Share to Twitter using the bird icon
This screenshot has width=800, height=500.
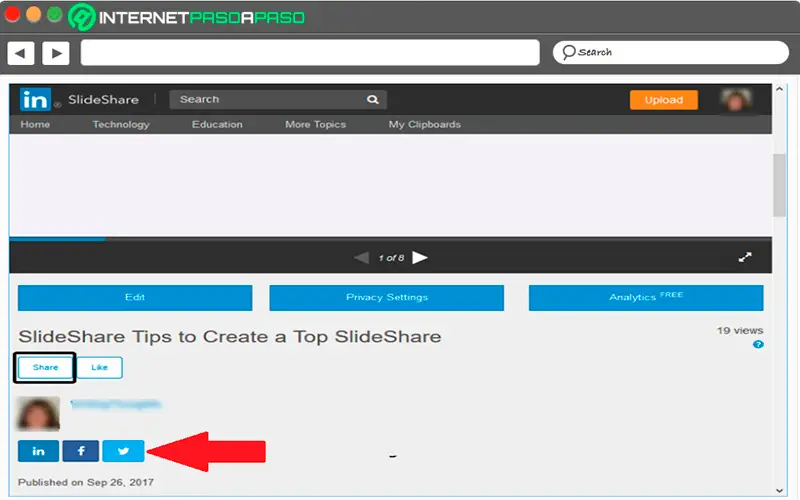click(123, 451)
